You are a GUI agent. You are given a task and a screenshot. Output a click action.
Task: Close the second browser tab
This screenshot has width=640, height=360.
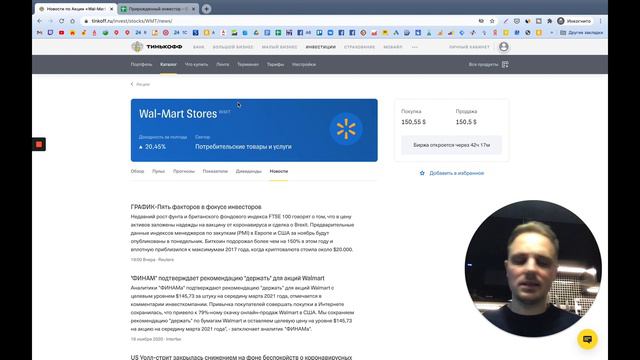click(x=193, y=9)
